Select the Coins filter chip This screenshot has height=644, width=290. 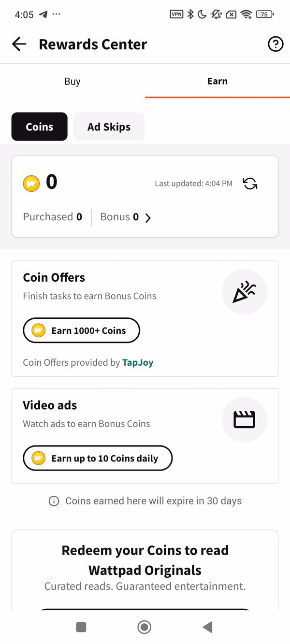40,127
